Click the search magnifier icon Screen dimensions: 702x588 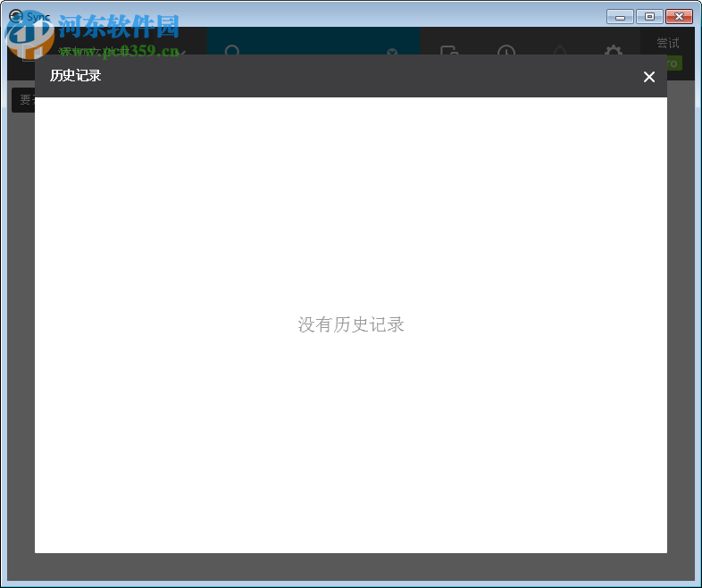click(x=232, y=50)
